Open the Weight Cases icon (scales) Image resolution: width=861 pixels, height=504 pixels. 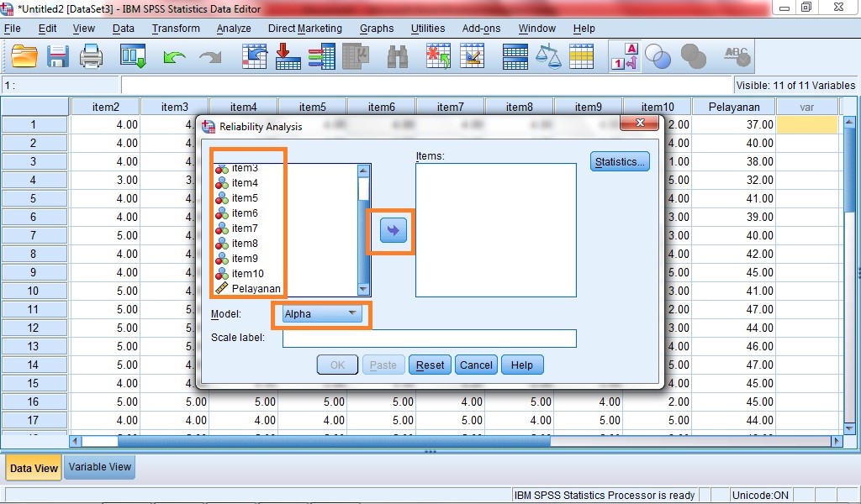click(547, 55)
